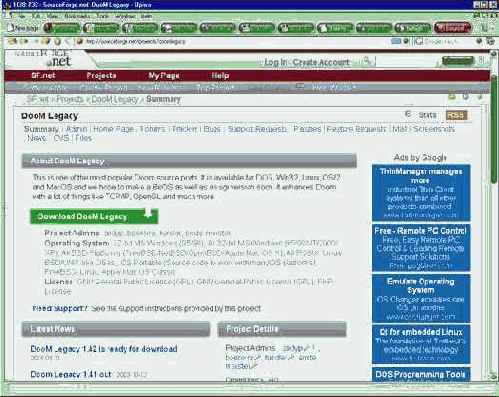The height and width of the screenshot is (397, 499).
Task: Open the Files link under Summary
Action: [x=83, y=138]
